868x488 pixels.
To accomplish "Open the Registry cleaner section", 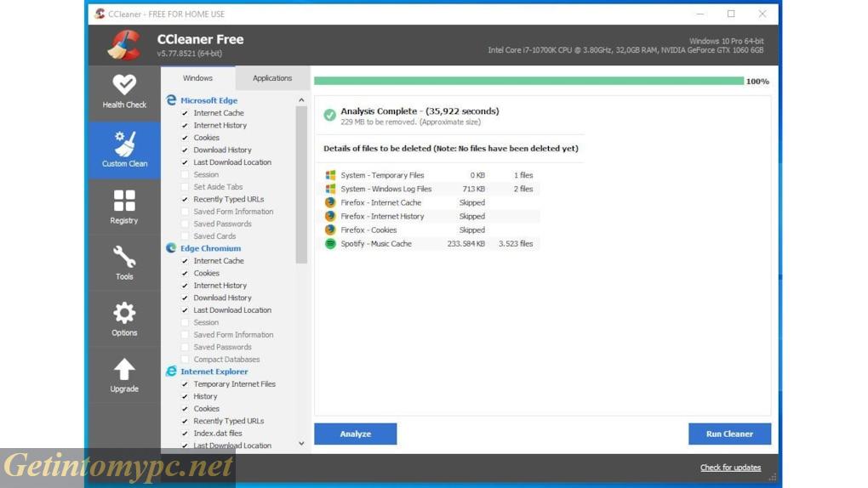I will click(x=124, y=207).
